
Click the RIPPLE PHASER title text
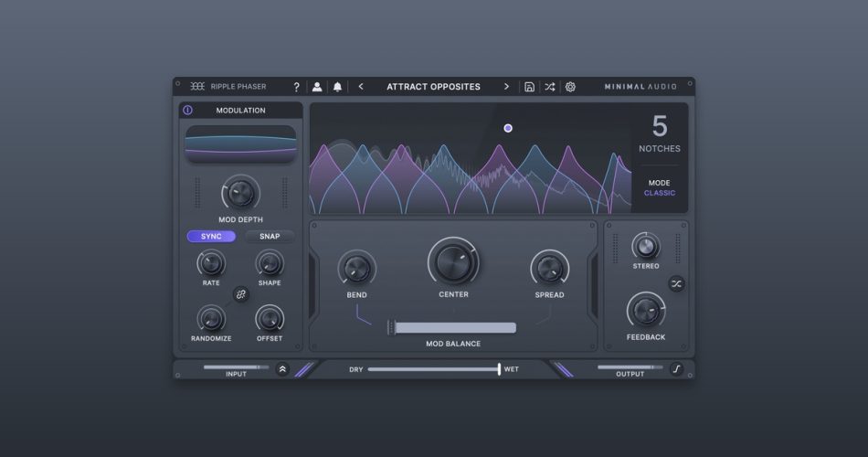(x=238, y=87)
